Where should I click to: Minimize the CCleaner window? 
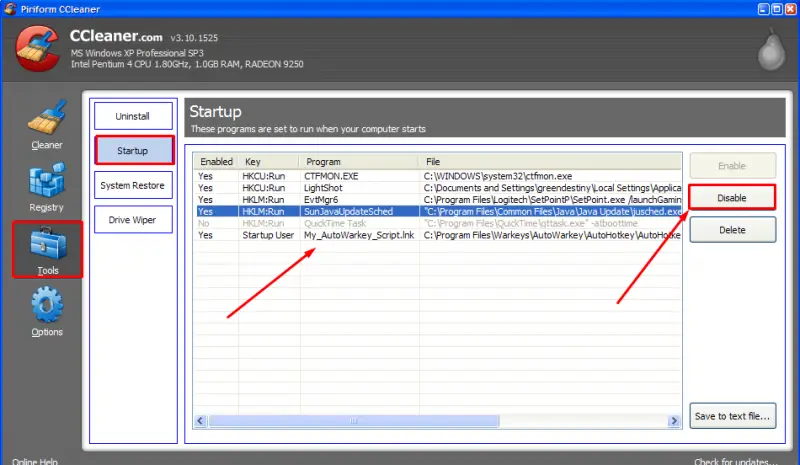point(764,9)
